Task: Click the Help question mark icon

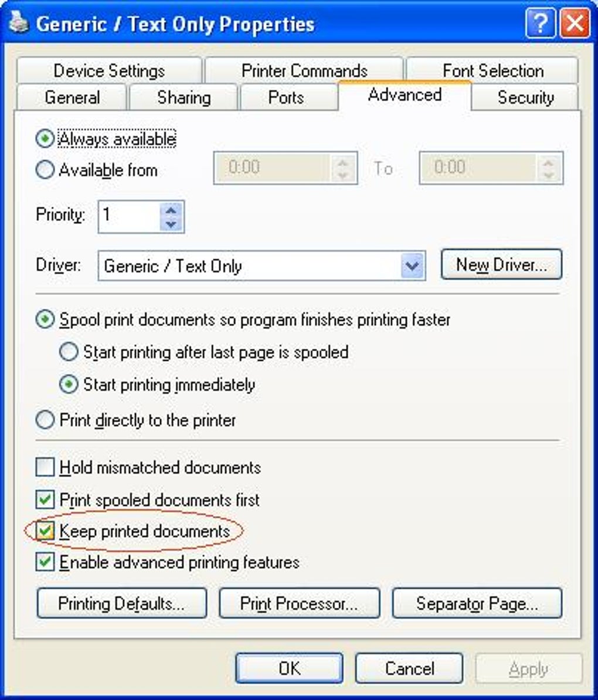Action: (x=540, y=23)
